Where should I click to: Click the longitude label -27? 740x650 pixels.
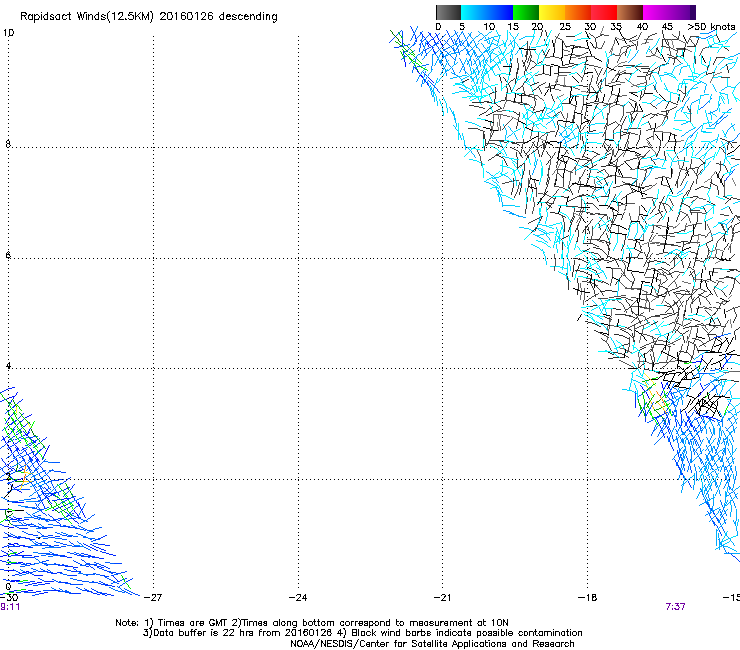click(x=152, y=598)
